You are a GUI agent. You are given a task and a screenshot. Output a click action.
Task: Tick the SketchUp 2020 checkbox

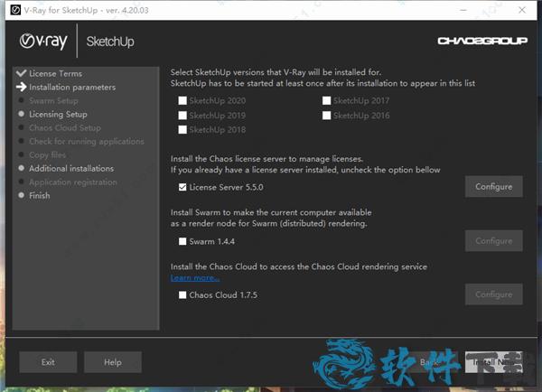[x=183, y=101]
